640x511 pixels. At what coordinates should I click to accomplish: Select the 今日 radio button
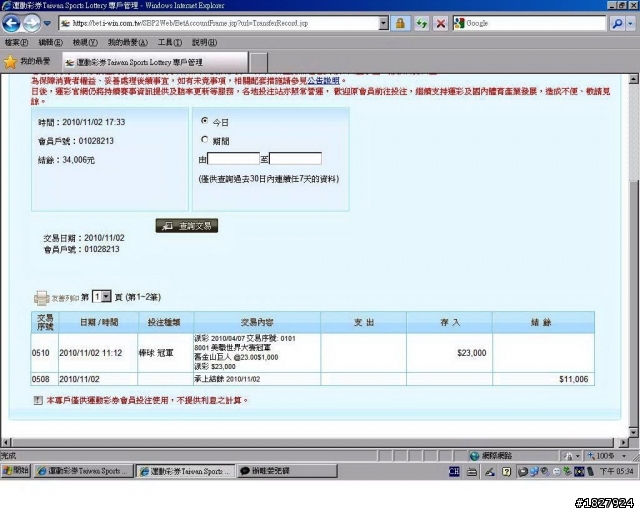pos(204,121)
